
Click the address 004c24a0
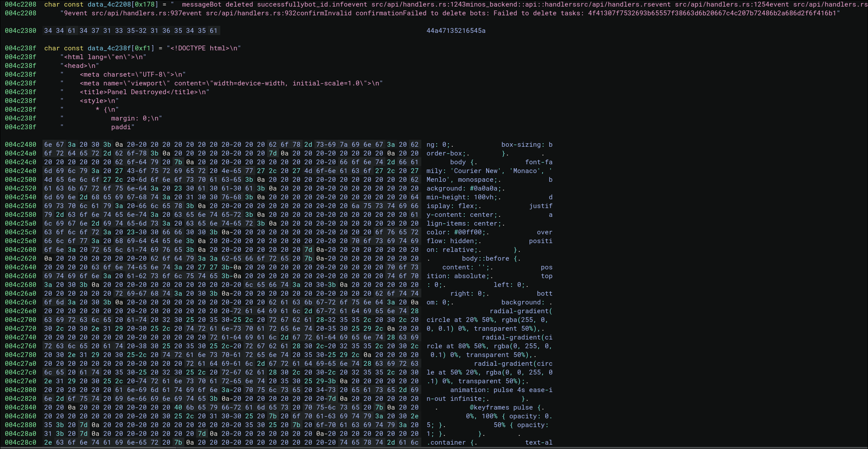[21, 153]
